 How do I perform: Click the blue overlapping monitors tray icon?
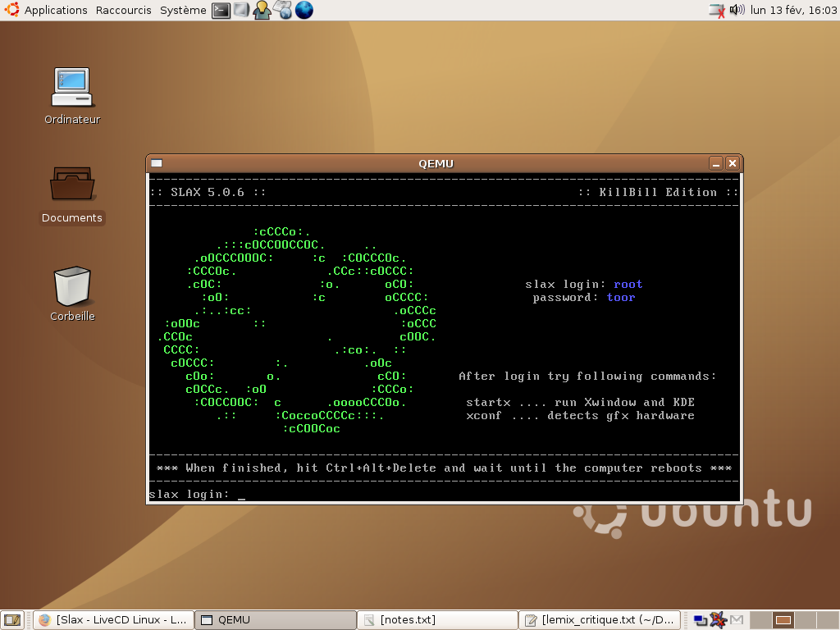(701, 620)
